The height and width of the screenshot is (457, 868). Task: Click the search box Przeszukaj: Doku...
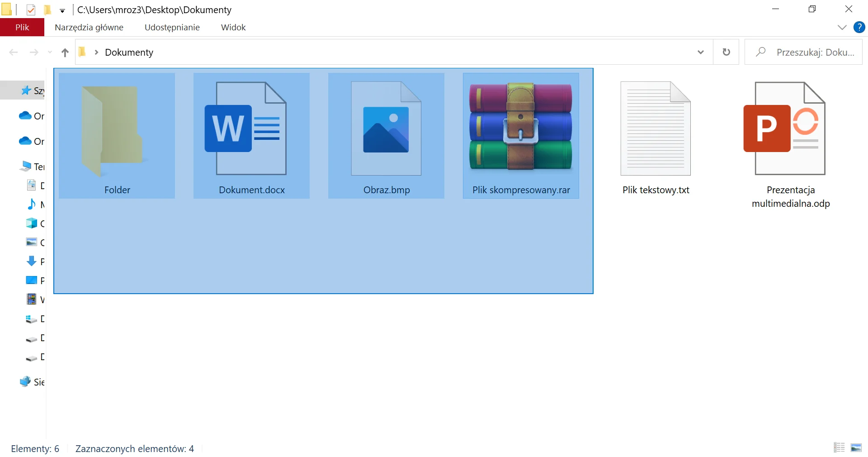[803, 52]
